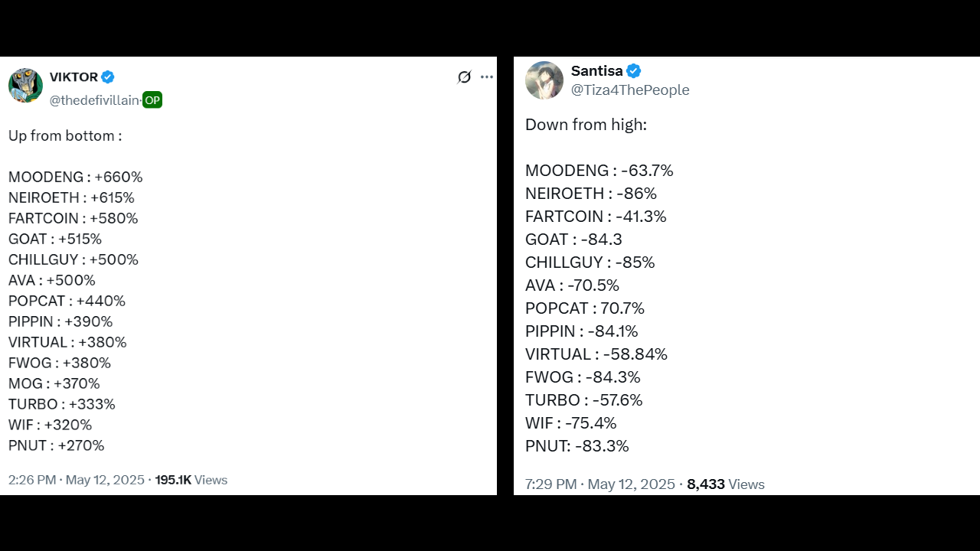The image size is (980, 551).
Task: Open the three-dot more options menu
Action: (x=487, y=77)
